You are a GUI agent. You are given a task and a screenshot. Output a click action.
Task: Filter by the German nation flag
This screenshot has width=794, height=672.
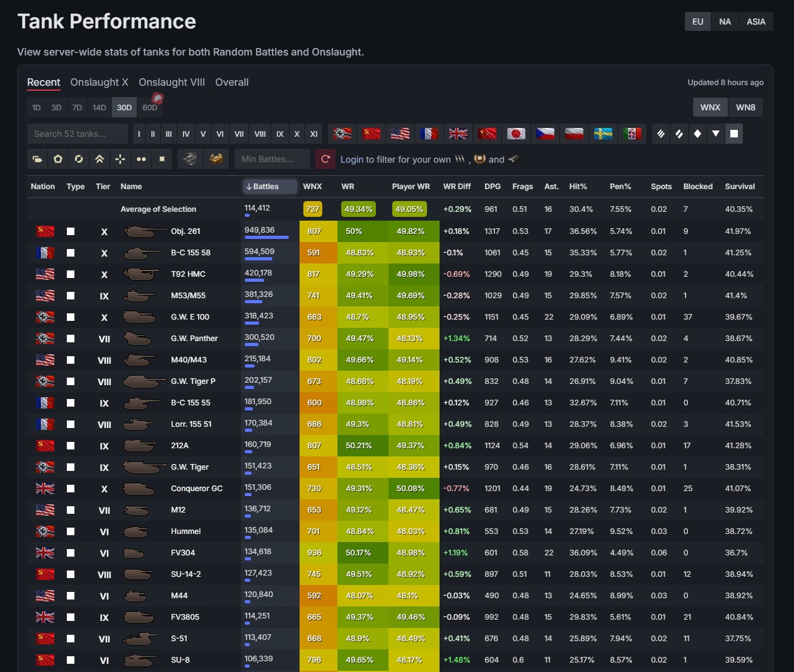click(x=342, y=134)
